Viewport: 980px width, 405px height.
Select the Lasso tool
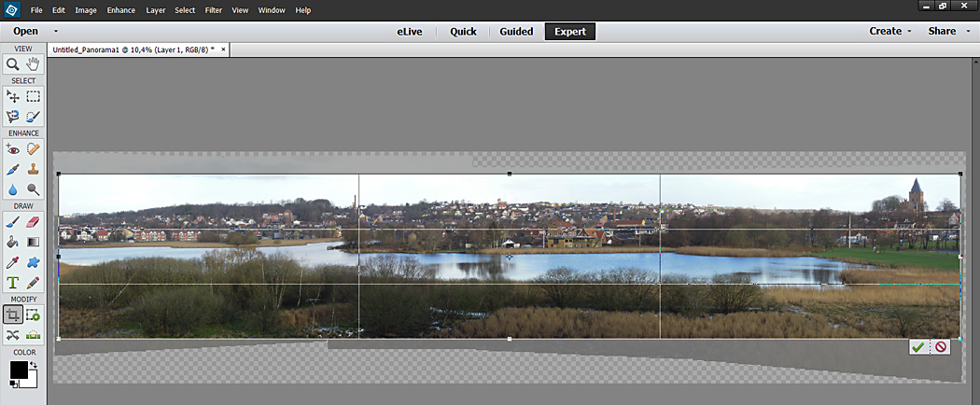point(12,117)
